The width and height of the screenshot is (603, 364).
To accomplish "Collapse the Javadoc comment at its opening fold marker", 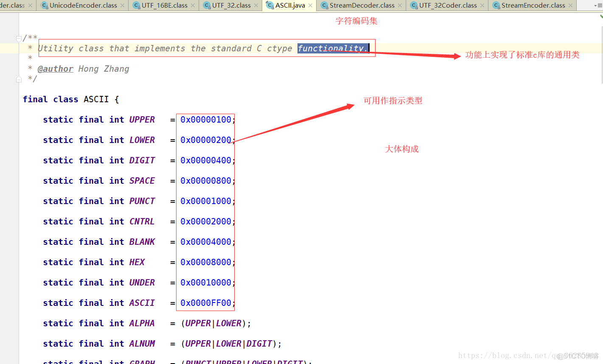I will [19, 39].
